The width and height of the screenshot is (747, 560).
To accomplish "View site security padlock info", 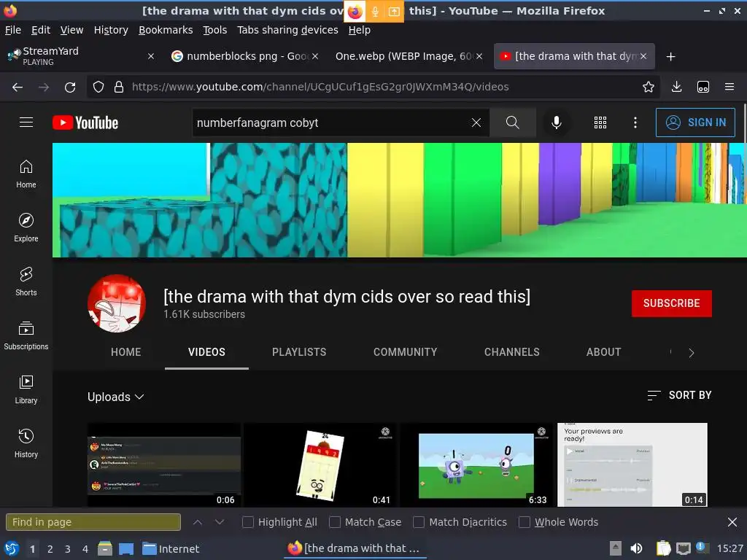I will [119, 87].
